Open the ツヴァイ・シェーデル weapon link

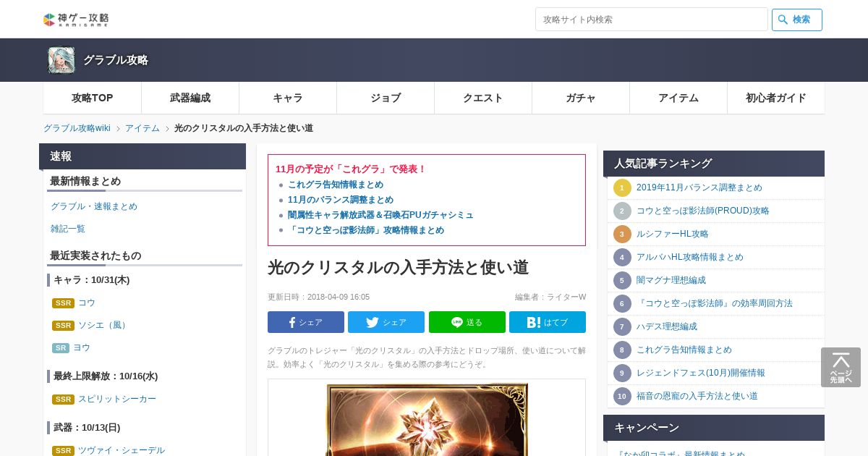pos(122,450)
